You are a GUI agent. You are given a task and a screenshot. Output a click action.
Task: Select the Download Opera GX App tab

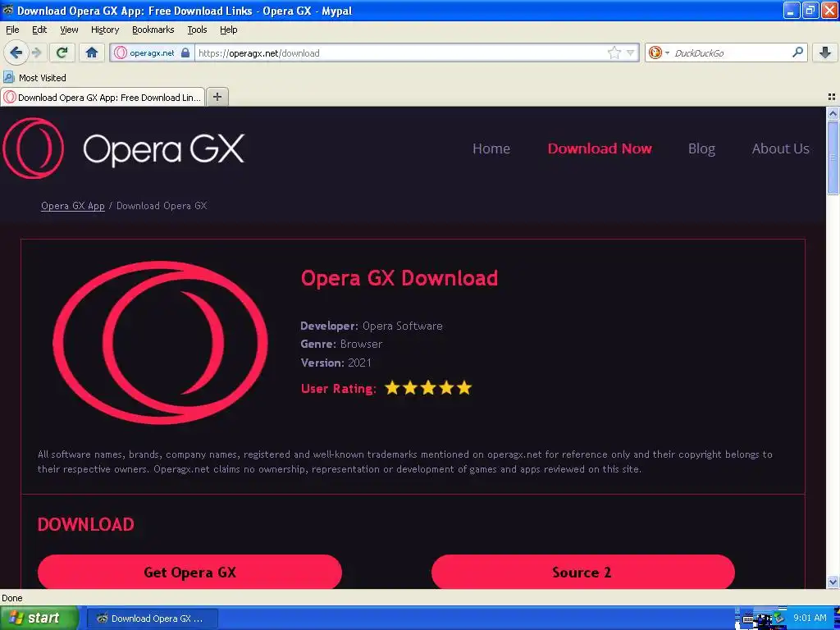click(x=103, y=97)
